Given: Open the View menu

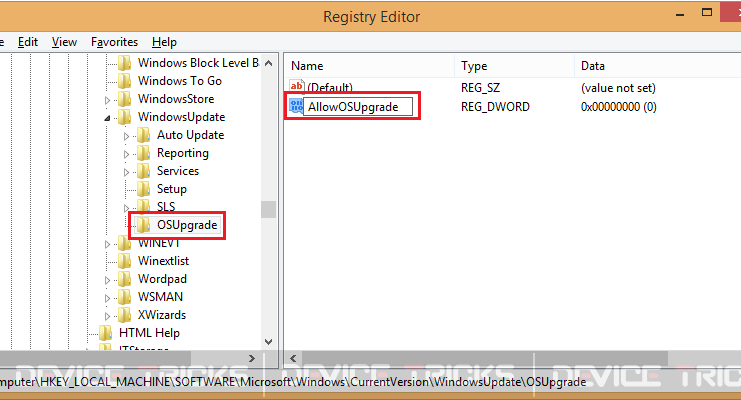Looking at the screenshot, I should click(64, 42).
